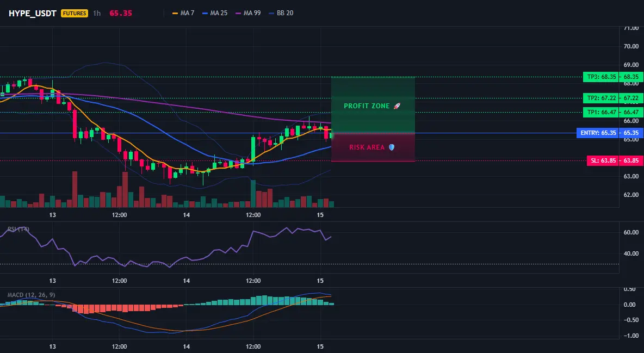Viewport: 644px width, 353px height.
Task: Click the 65.00 price axis label
Action: point(631,139)
